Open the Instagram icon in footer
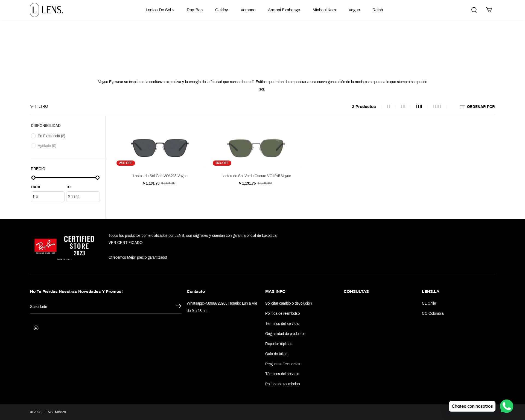The height and width of the screenshot is (420, 525). 36,328
